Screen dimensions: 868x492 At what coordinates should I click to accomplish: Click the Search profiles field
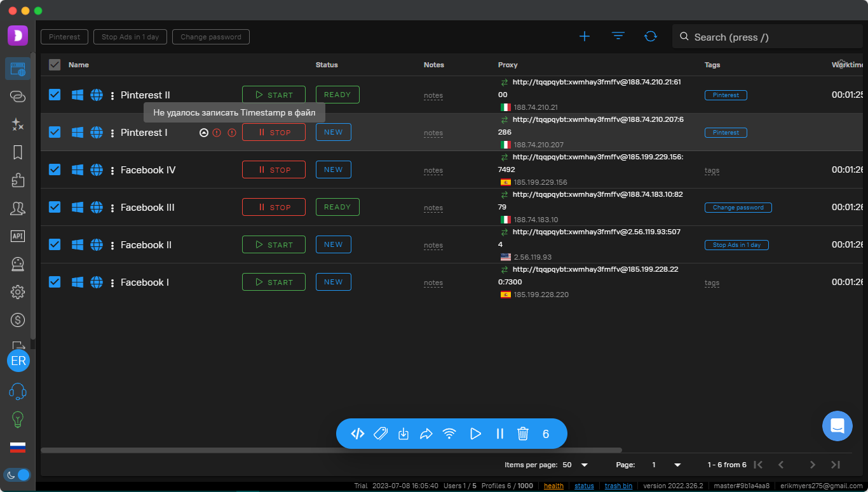768,37
